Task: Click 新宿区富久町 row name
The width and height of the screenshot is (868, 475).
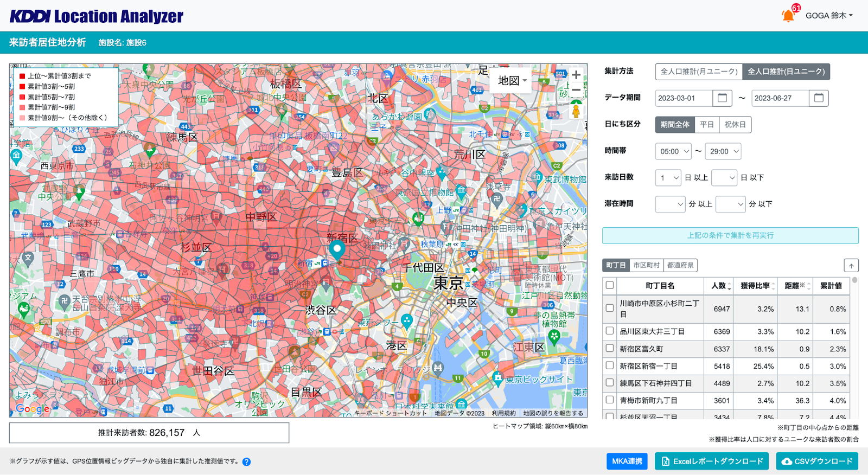Action: click(x=641, y=349)
